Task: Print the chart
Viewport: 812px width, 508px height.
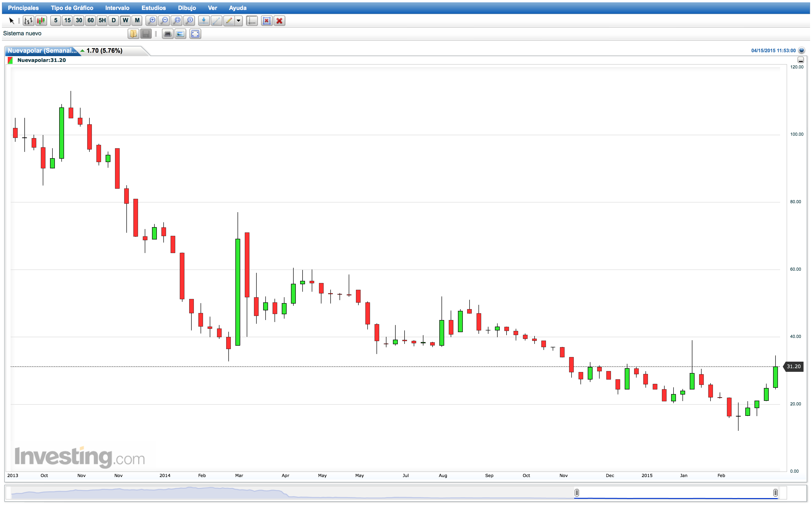Action: tap(168, 34)
